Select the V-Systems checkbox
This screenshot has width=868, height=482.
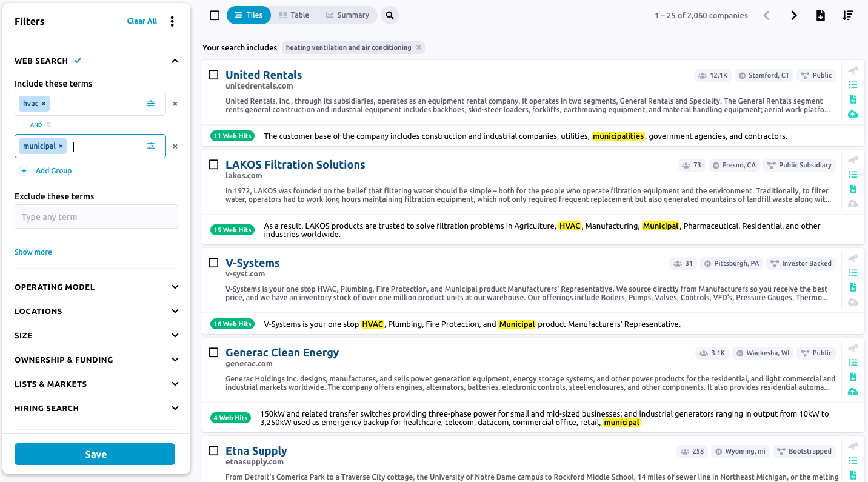click(x=213, y=263)
